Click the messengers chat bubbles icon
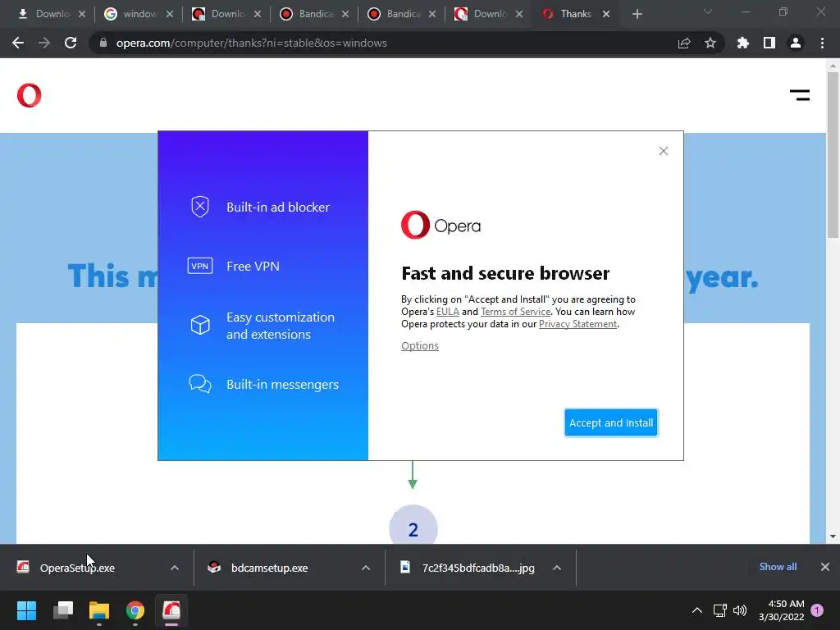 (x=200, y=384)
